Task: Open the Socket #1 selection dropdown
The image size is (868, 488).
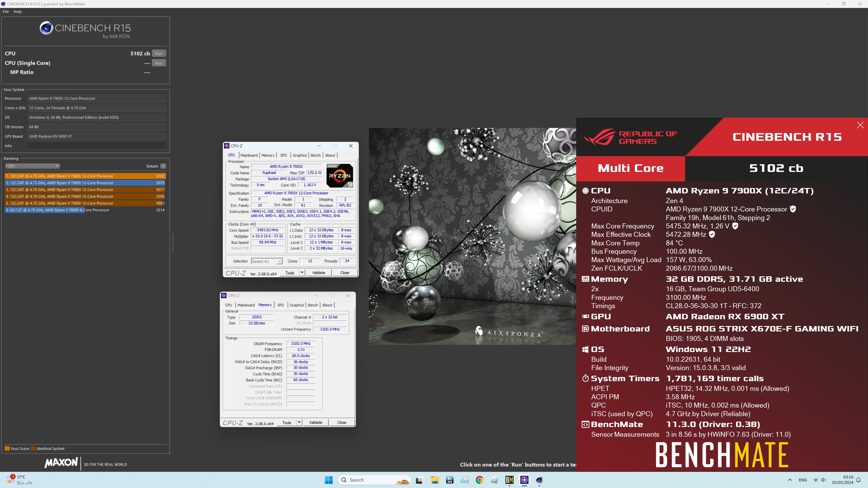Action: point(267,261)
